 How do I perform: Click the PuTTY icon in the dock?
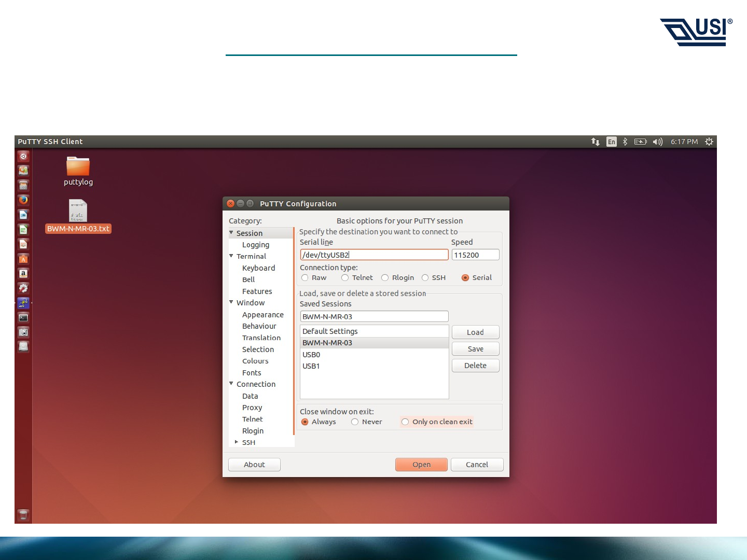[23, 303]
